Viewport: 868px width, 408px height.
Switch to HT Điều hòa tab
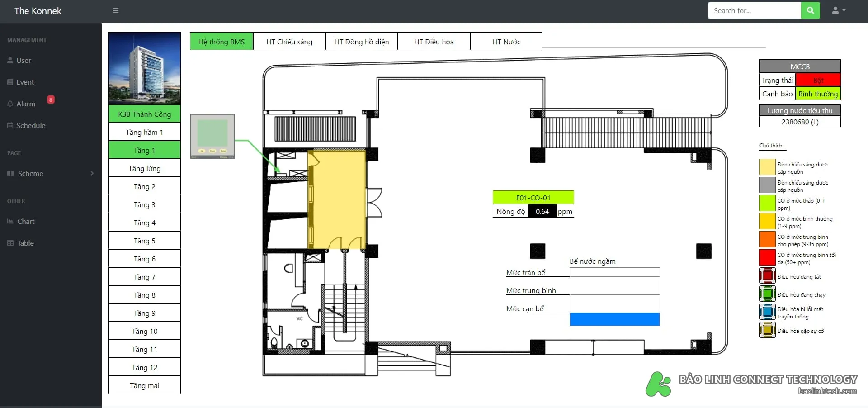434,42
